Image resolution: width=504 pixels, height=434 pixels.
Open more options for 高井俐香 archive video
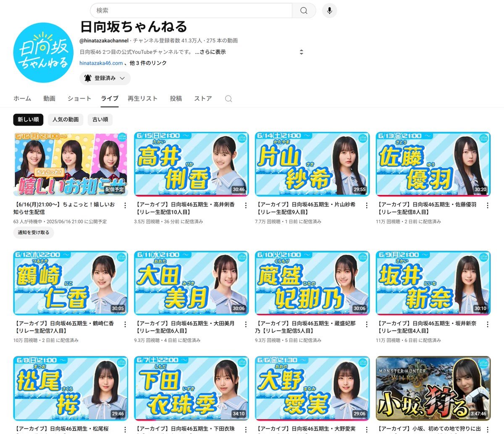pos(246,205)
